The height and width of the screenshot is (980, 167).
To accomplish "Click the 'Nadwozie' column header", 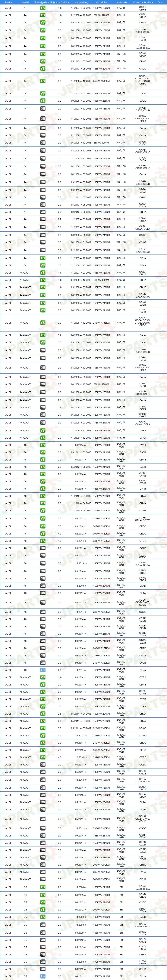I will pos(122,2).
